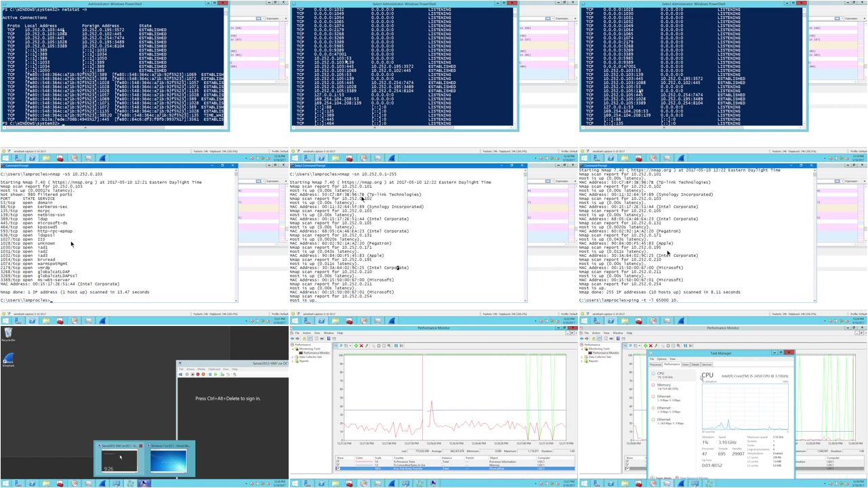
Task: Switch to the Services tab in Task Manager
Action: [x=707, y=365]
